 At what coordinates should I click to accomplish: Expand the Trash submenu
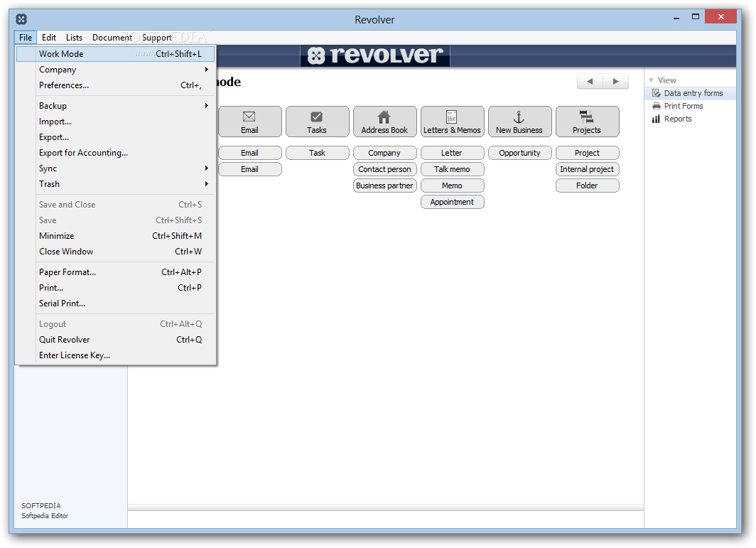pyautogui.click(x=115, y=184)
